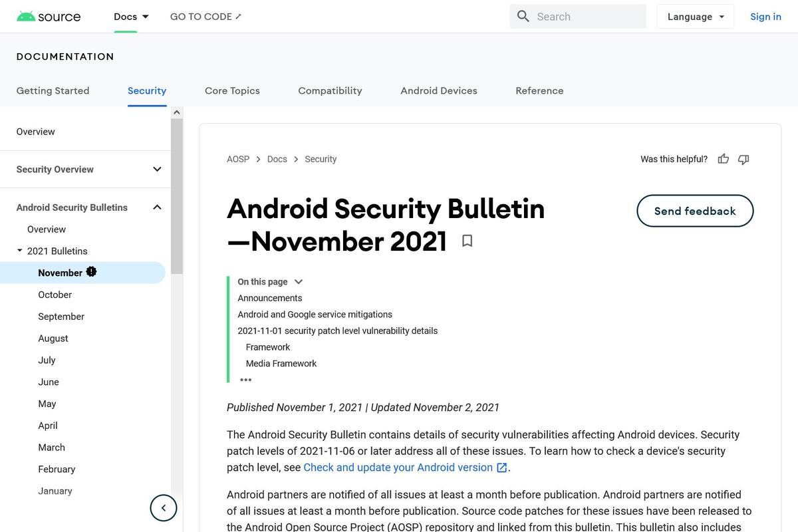
Task: Click the search magnifier icon
Action: click(523, 17)
